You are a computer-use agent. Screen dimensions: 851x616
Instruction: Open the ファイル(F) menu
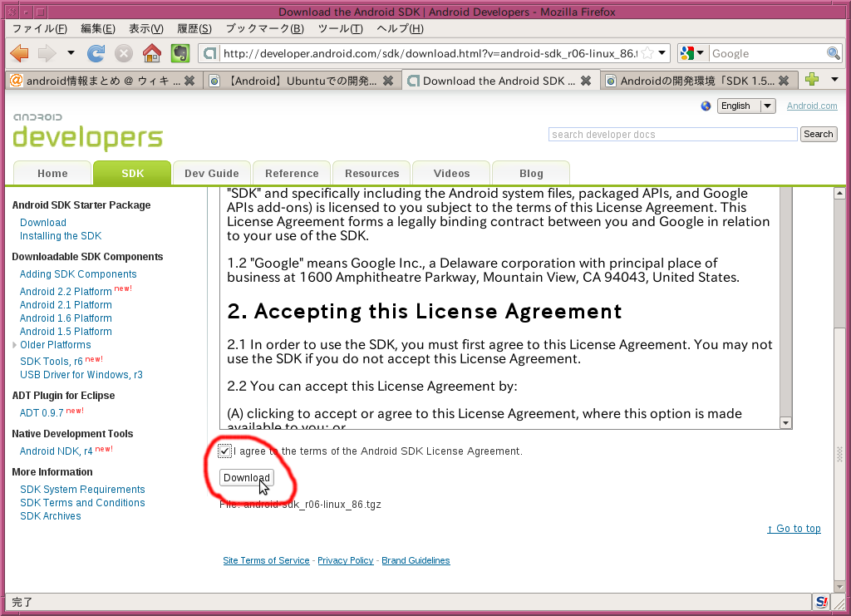pos(40,29)
